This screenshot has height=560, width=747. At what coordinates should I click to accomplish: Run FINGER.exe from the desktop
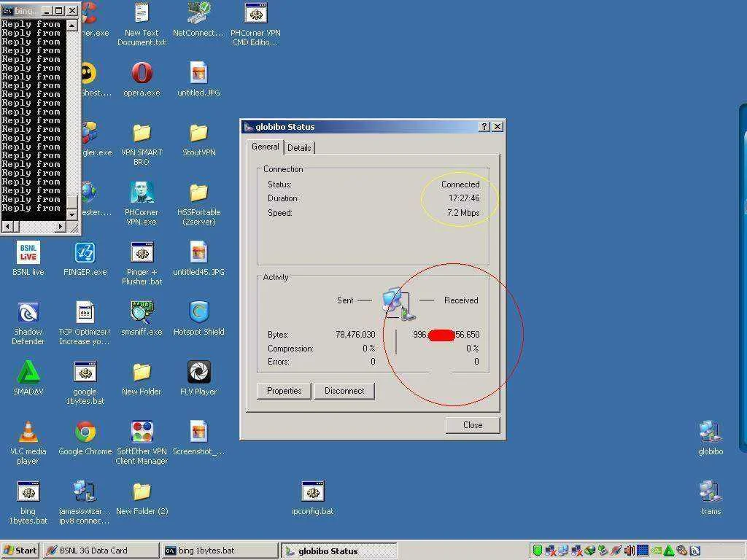(x=85, y=259)
